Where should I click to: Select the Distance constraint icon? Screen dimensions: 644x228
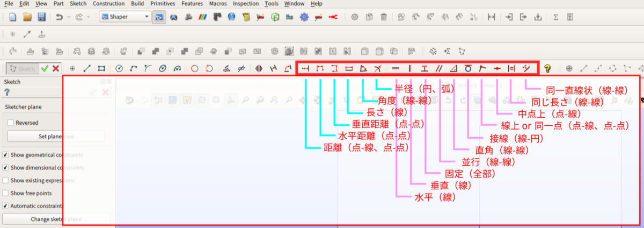[306, 68]
